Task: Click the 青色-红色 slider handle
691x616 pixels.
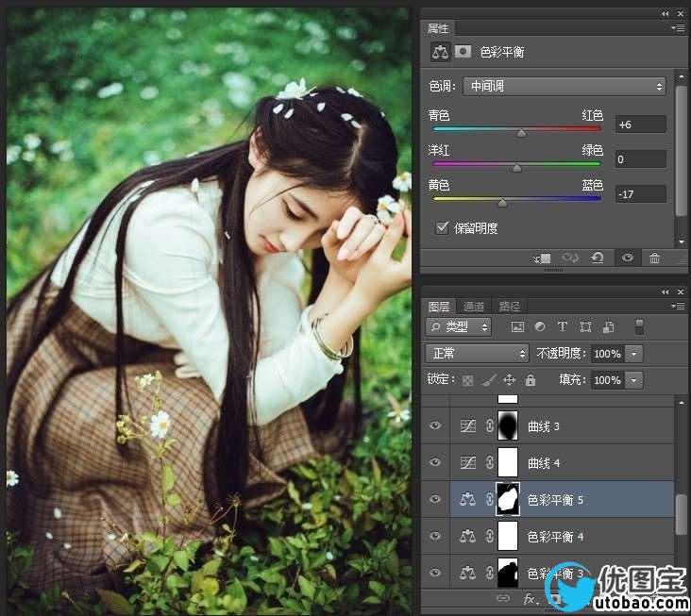Action: 521,133
